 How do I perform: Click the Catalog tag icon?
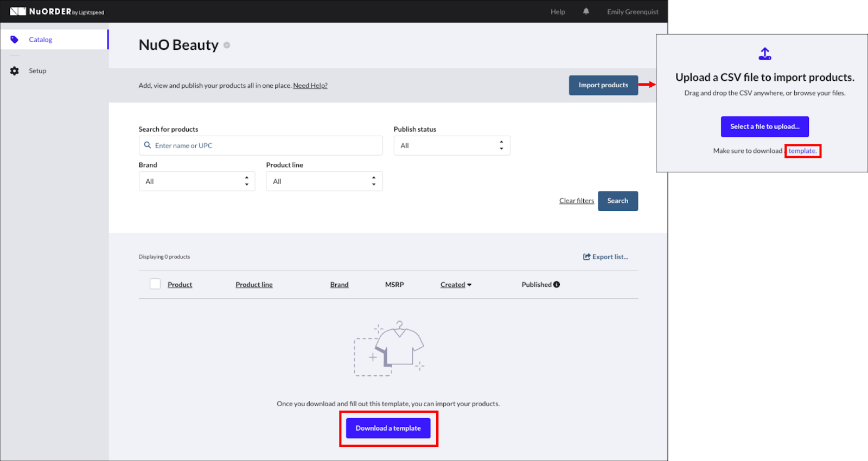[x=15, y=40]
